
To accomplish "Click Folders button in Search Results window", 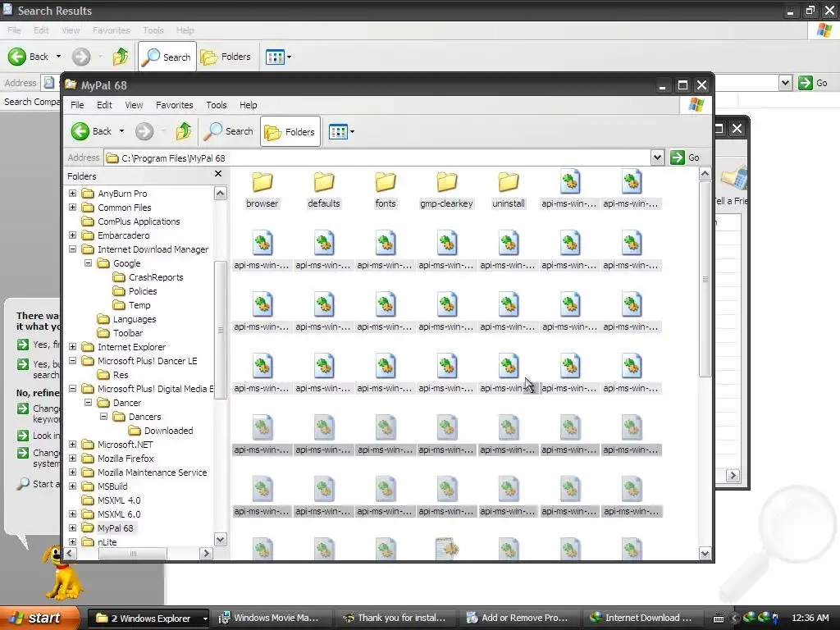I will [x=226, y=57].
